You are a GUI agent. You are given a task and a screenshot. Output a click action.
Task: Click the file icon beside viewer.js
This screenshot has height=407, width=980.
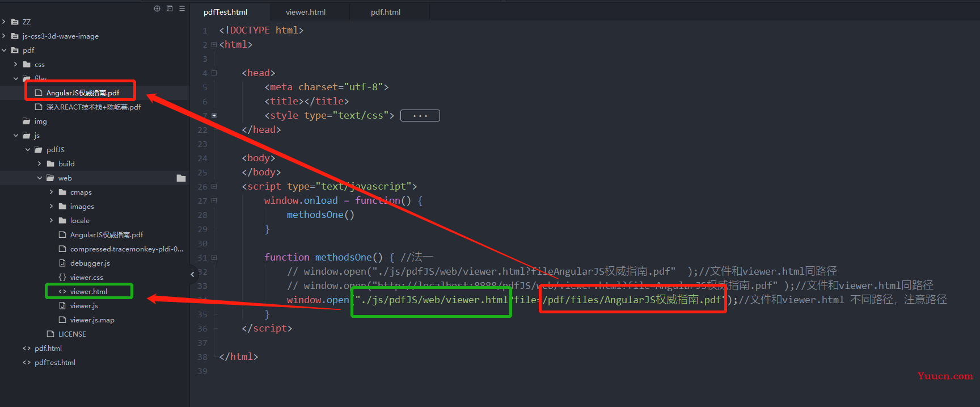click(x=62, y=306)
